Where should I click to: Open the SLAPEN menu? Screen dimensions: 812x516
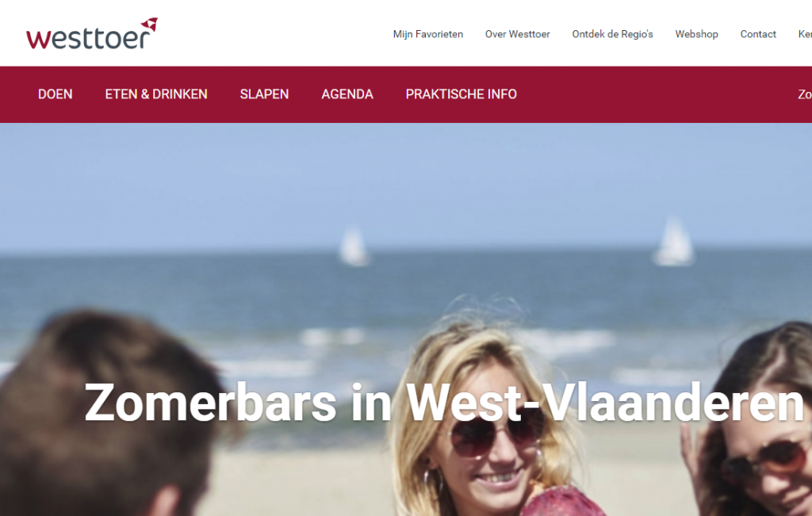tap(264, 94)
